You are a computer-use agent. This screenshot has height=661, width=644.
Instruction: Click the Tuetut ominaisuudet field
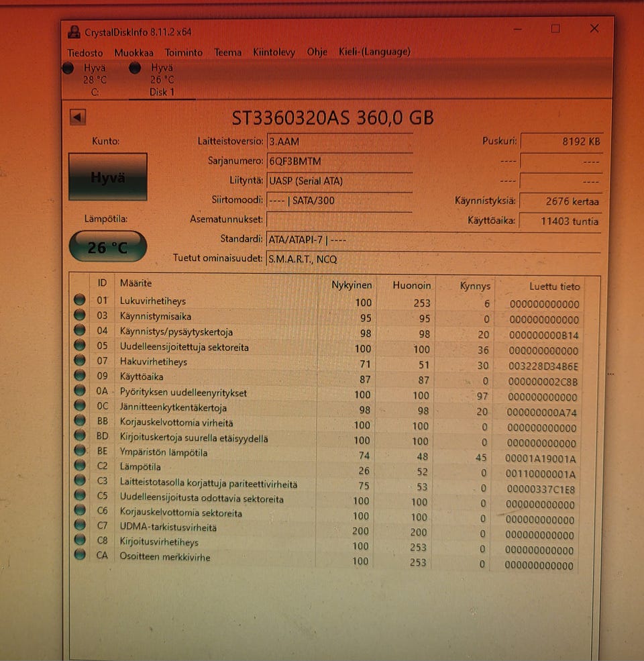[433, 259]
